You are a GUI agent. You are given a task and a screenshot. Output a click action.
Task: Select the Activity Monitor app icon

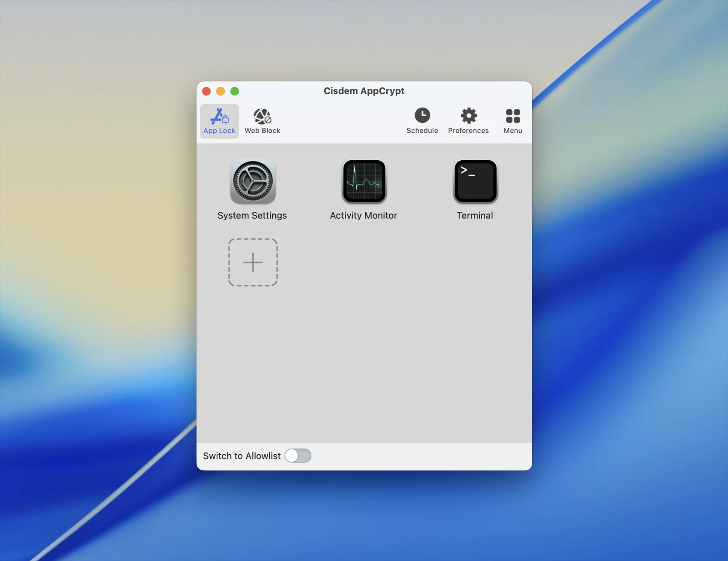point(364,181)
